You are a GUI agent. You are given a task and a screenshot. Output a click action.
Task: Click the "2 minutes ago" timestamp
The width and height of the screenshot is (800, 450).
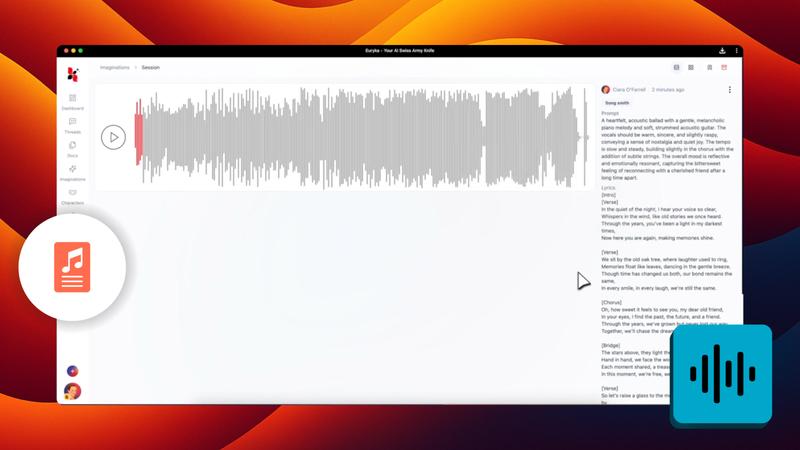click(x=668, y=90)
